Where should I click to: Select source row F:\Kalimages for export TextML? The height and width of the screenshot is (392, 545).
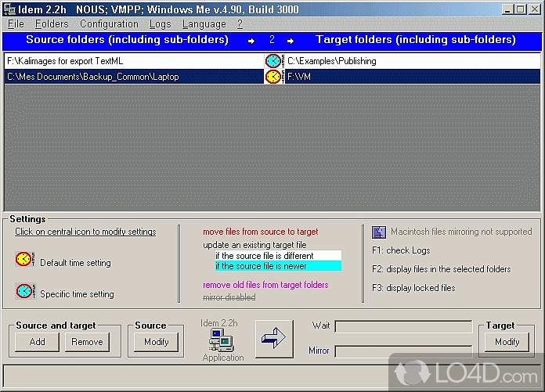tap(134, 61)
